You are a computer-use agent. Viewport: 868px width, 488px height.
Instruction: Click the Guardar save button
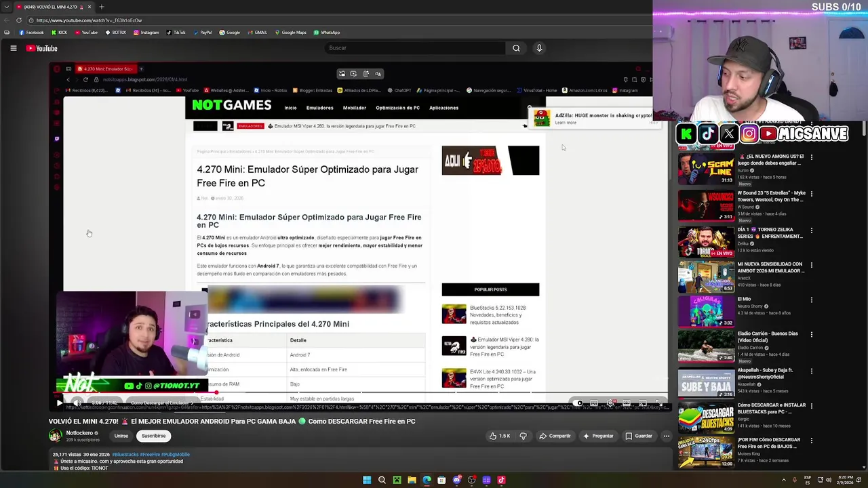coord(639,436)
